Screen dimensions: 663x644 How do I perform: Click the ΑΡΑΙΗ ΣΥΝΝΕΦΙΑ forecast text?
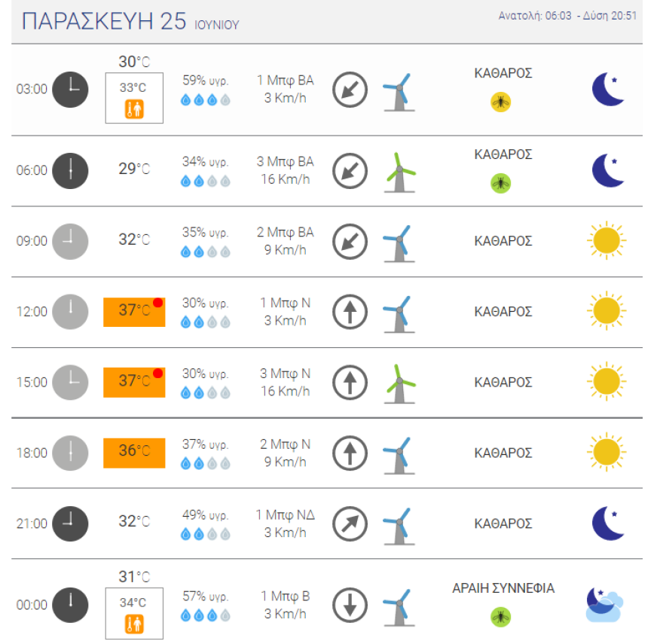pyautogui.click(x=504, y=588)
